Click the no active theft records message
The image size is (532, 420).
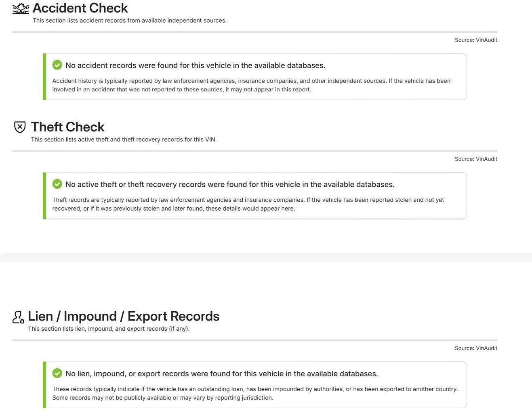click(230, 184)
